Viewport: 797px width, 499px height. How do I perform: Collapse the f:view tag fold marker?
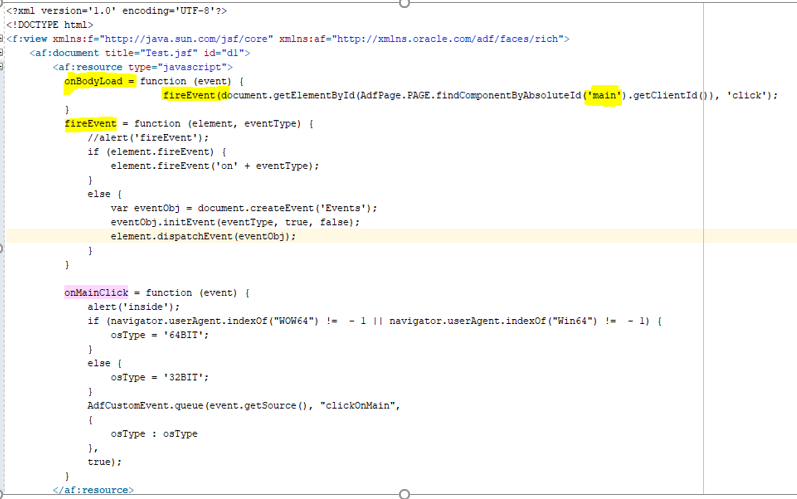tap(2, 39)
